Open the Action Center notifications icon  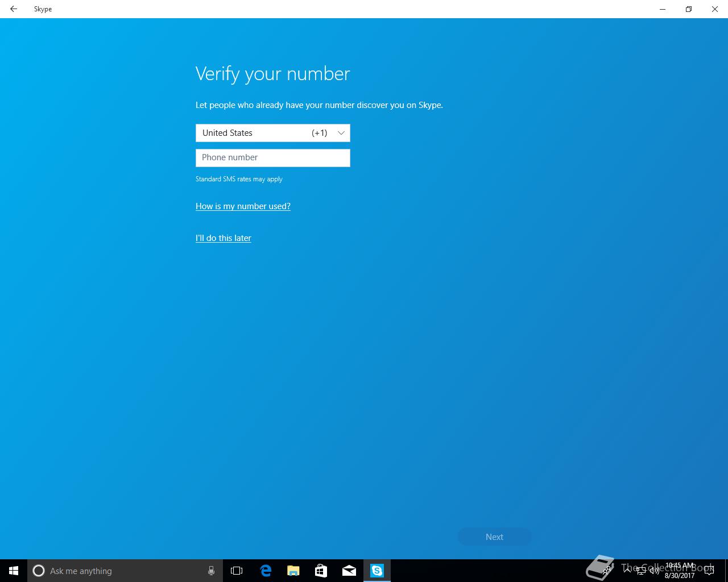pos(709,571)
